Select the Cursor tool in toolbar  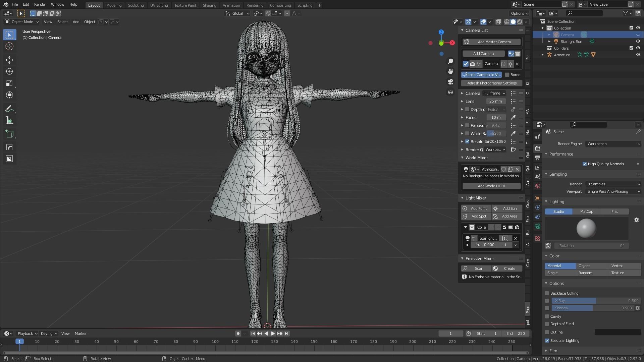coord(9,46)
